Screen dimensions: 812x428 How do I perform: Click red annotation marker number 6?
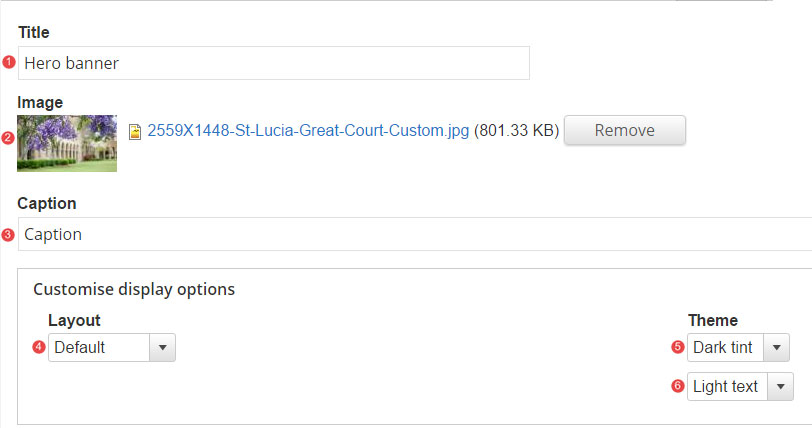[x=678, y=386]
